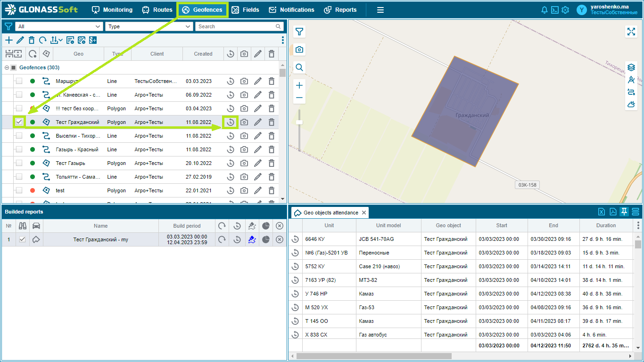
Task: Open the hamburger menu in top bar
Action: [380, 9]
